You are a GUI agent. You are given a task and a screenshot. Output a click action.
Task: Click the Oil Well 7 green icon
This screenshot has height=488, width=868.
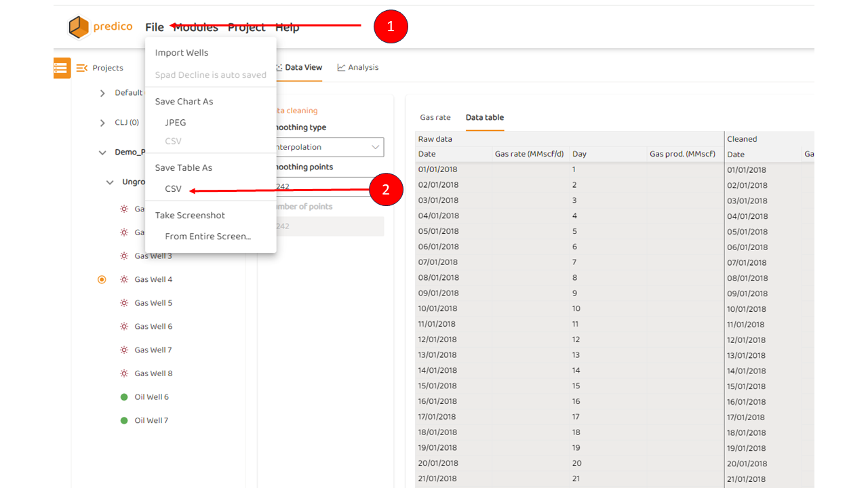[x=124, y=421]
